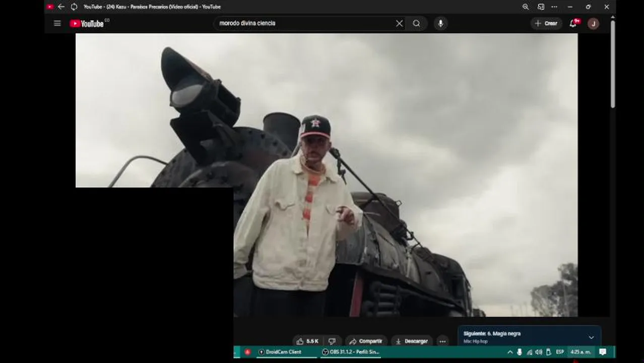The image size is (644, 363).
Task: Show hidden system tray icons
Action: pos(510,352)
